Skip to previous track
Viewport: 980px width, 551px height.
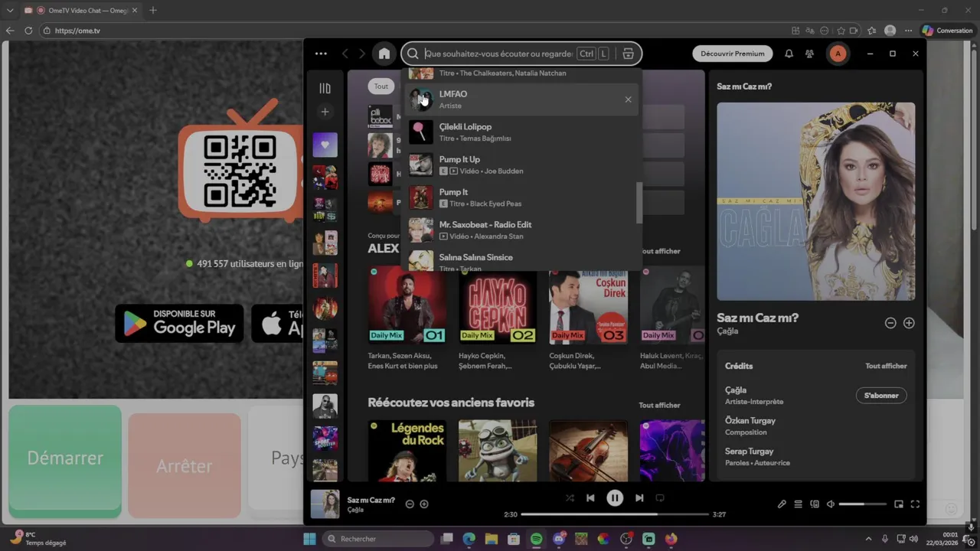coord(590,497)
